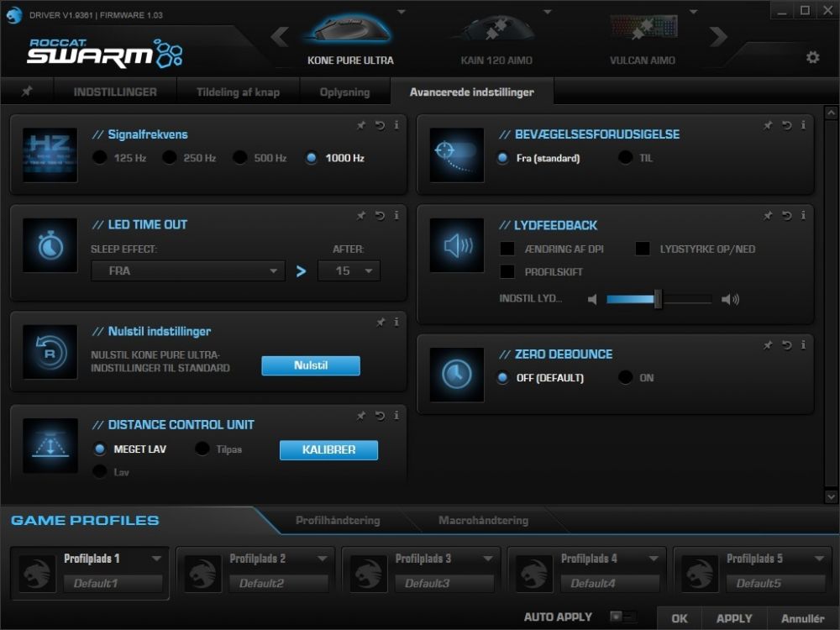840x630 pixels.
Task: Click the APPLY button
Action: 734,618
